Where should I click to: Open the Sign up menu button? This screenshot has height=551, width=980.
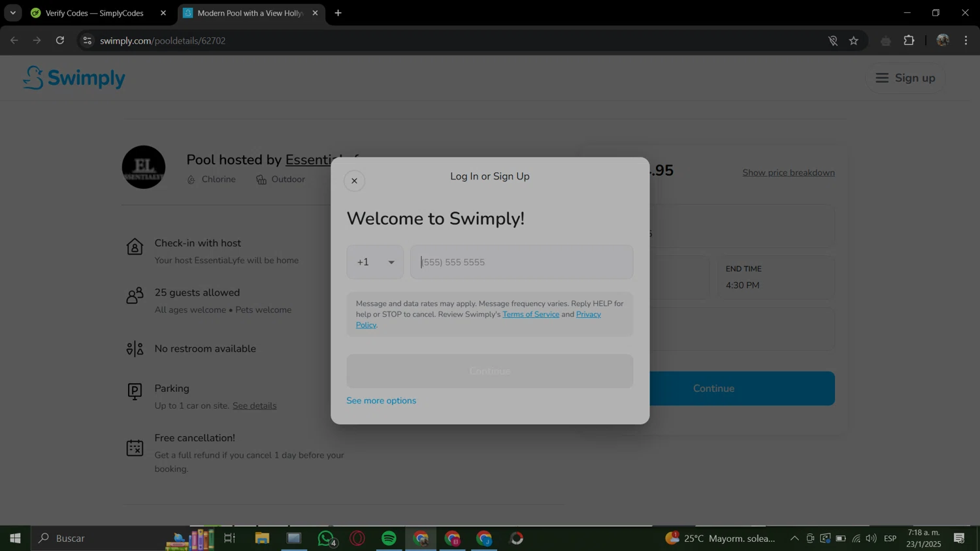pyautogui.click(x=905, y=78)
